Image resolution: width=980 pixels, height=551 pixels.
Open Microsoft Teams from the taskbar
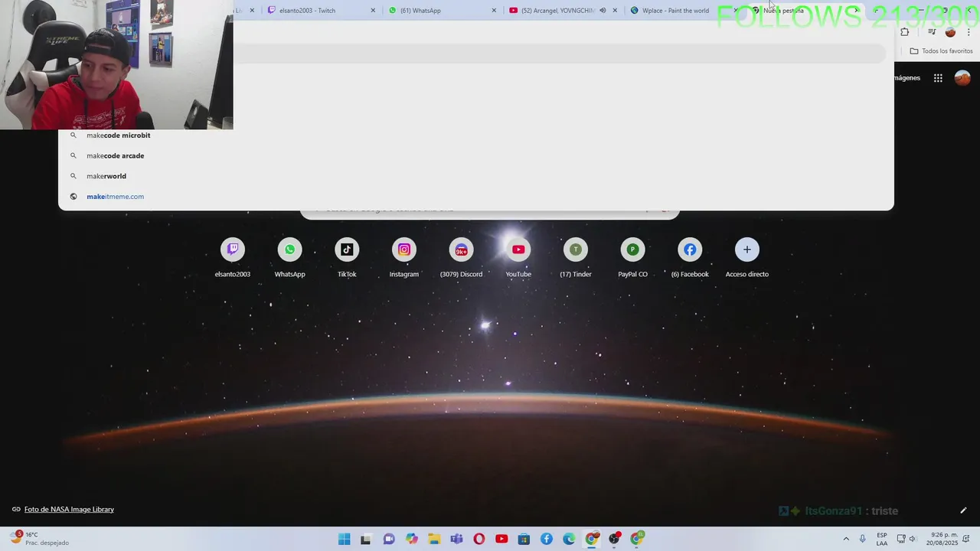(456, 539)
